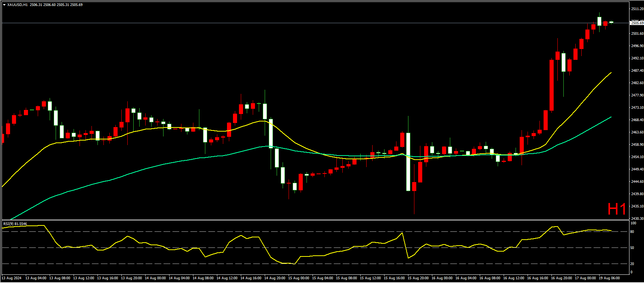This screenshot has width=644, height=283.
Task: Click the 13 Aug 08:00 time label
Action: coord(60,278)
